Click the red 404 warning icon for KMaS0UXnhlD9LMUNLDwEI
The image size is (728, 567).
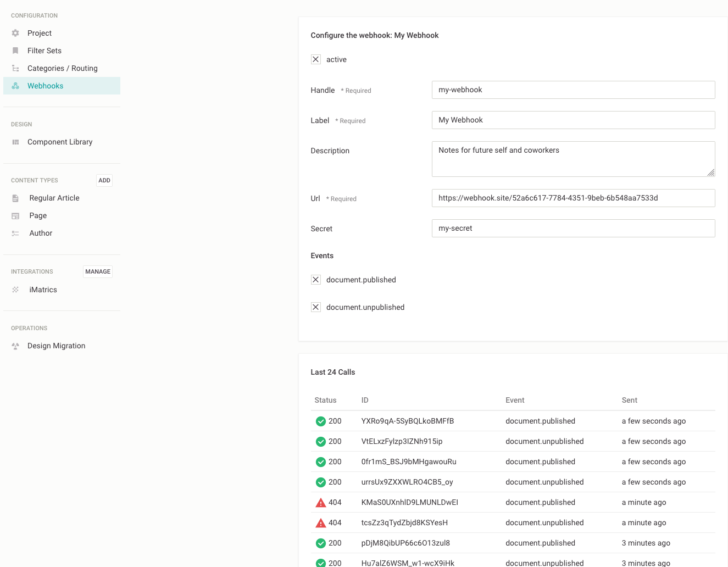[321, 502]
